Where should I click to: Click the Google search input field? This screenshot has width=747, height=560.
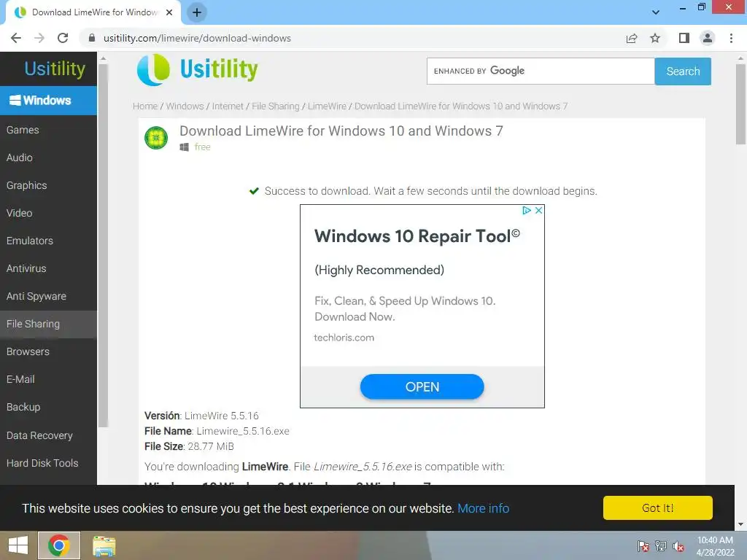(541, 71)
